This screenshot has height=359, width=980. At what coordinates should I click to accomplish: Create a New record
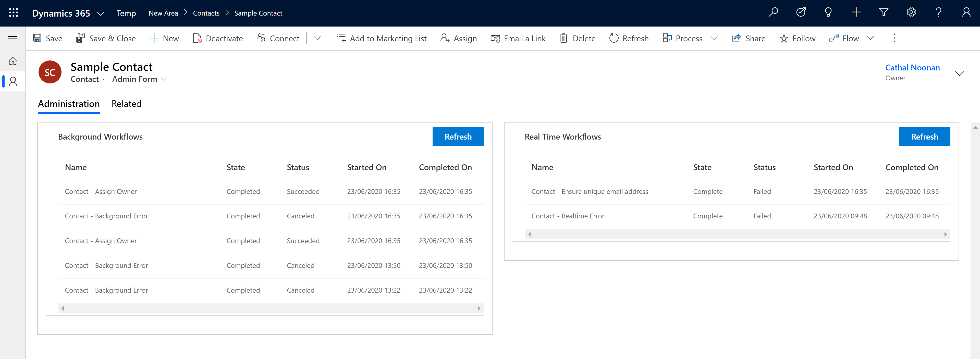(164, 39)
